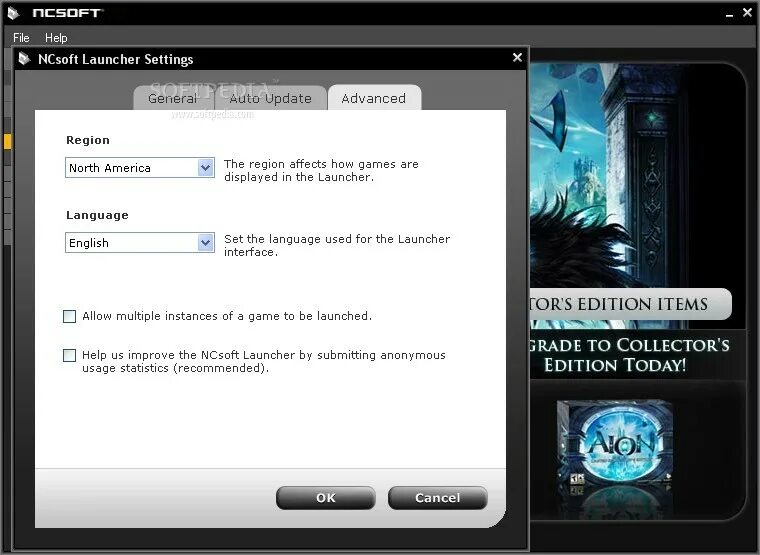Click 'The region affects how games are' description
This screenshot has height=555, width=760.
coord(321,171)
